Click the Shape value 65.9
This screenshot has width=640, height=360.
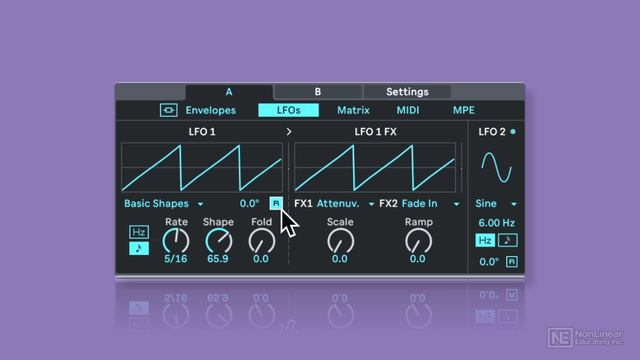coord(218,259)
